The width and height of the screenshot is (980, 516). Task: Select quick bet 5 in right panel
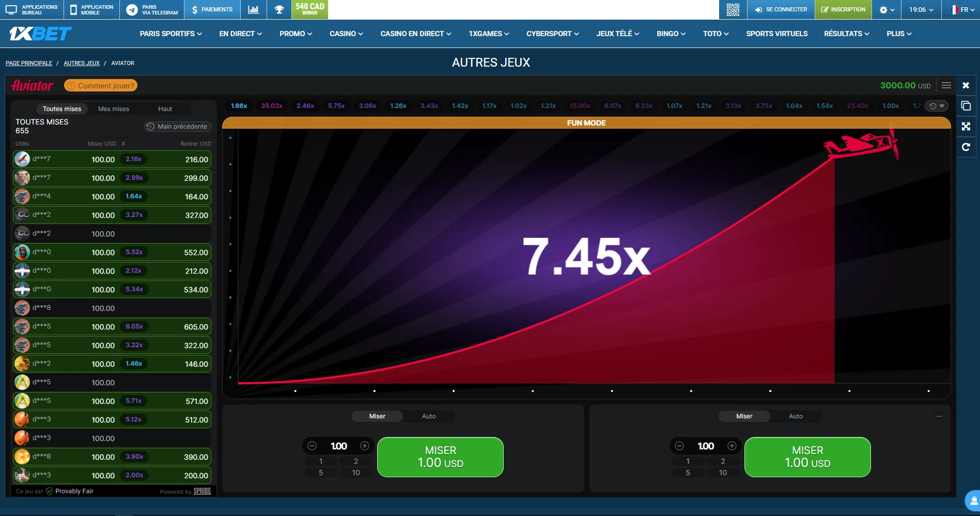[688, 473]
